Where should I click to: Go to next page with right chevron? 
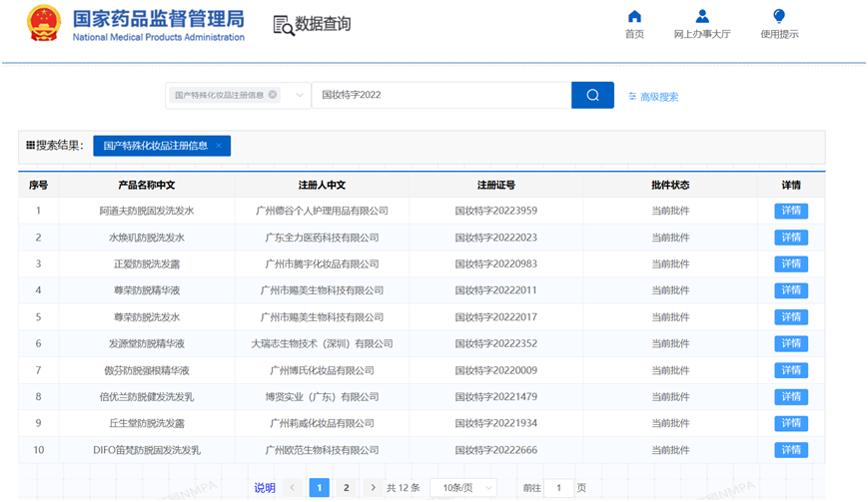(374, 487)
